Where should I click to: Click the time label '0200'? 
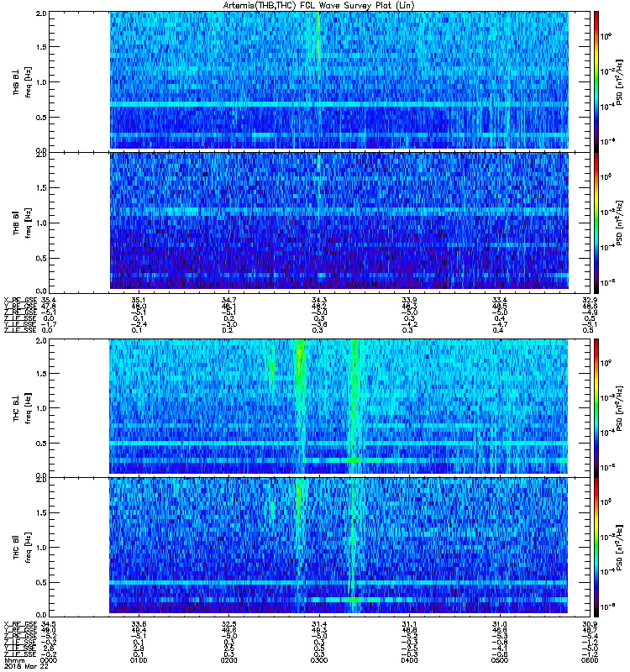coord(228,660)
